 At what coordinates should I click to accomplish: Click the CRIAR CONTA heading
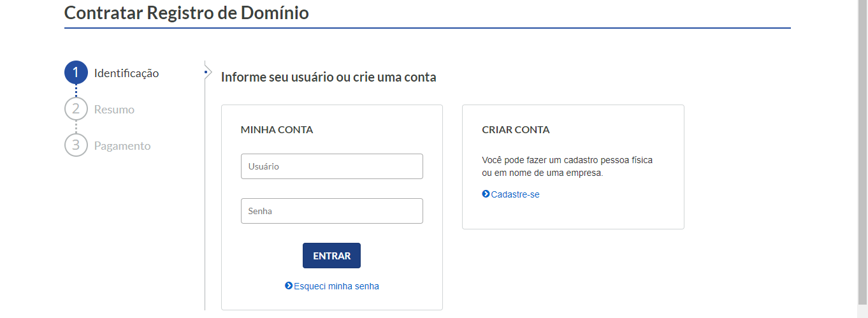pos(516,129)
